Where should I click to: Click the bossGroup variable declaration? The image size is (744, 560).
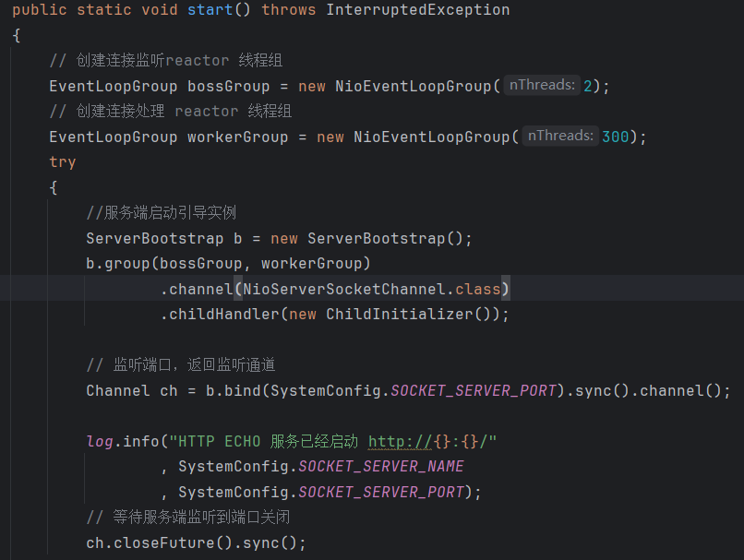click(228, 87)
